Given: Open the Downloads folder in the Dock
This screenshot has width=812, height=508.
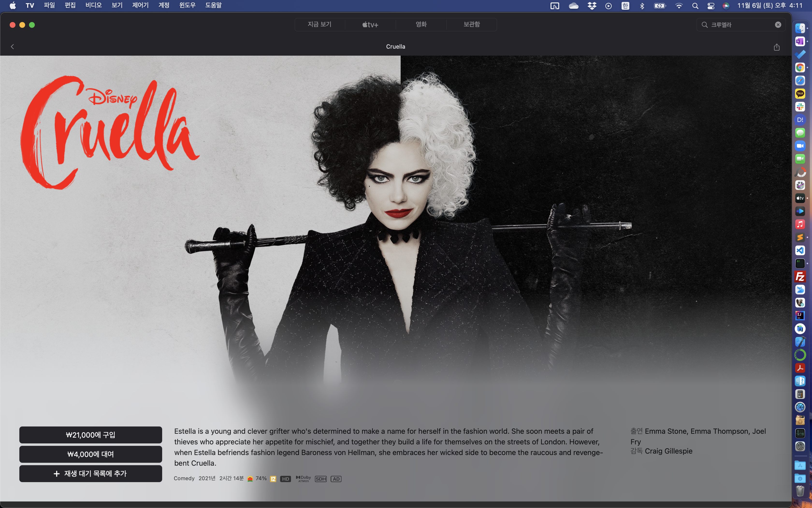Looking at the screenshot, I should click(x=800, y=478).
